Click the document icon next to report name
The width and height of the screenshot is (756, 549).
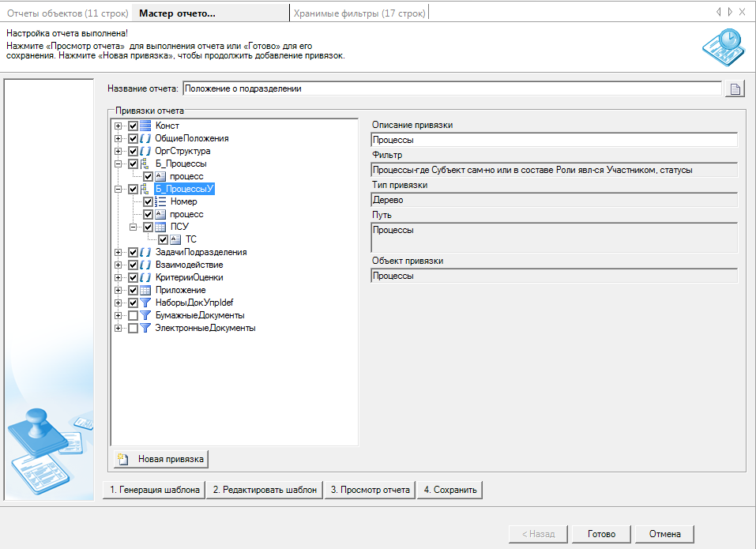735,88
